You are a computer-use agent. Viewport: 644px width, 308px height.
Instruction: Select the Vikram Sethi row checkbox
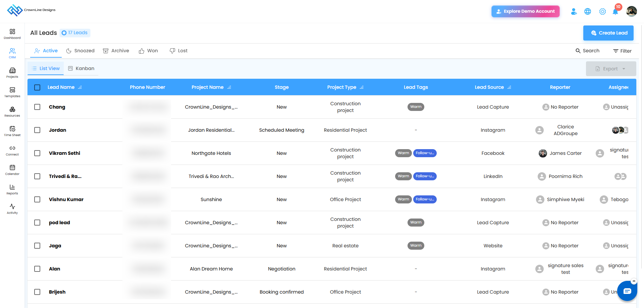(37, 153)
